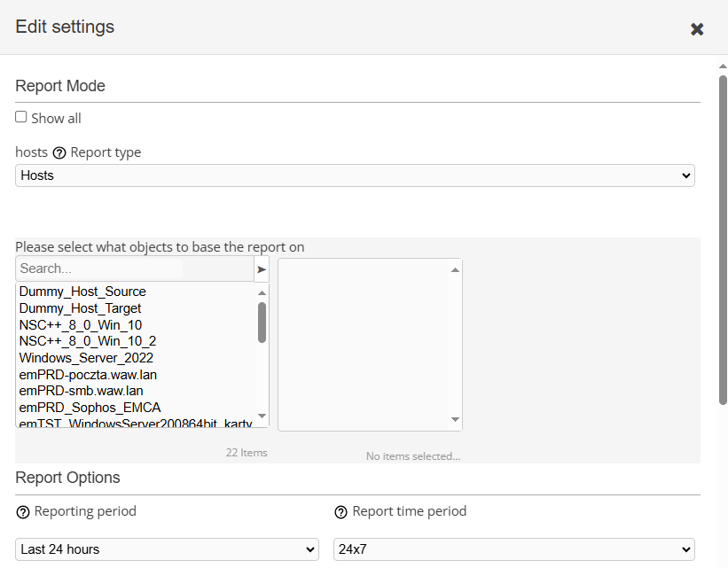
Task: Click the Report time period help icon
Action: 341,512
